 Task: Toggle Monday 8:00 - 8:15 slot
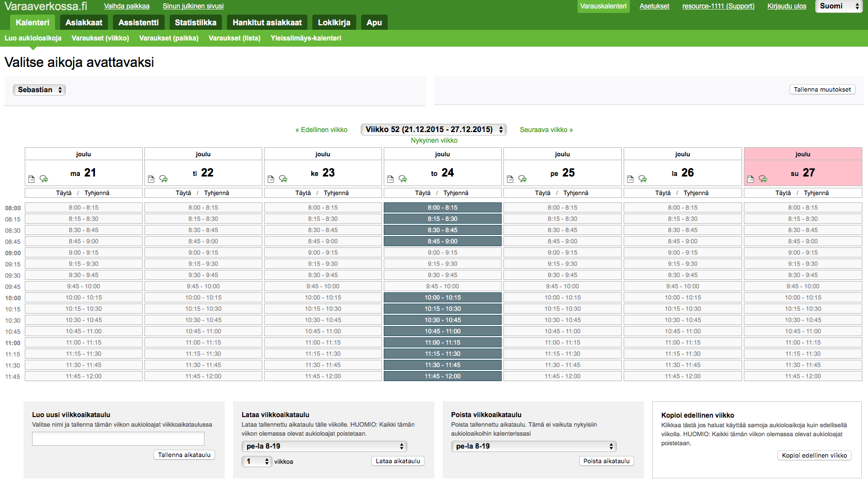(84, 207)
